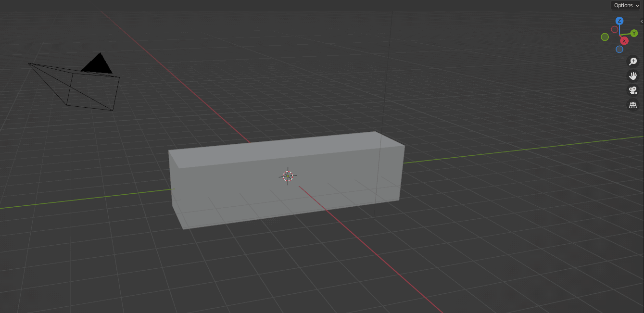
Task: Click the hollow red -X gizmo circle
Action: tap(615, 29)
